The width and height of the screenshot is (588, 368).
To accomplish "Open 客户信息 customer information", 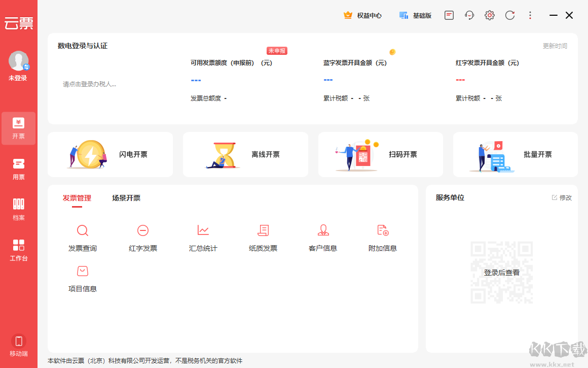I will click(323, 238).
